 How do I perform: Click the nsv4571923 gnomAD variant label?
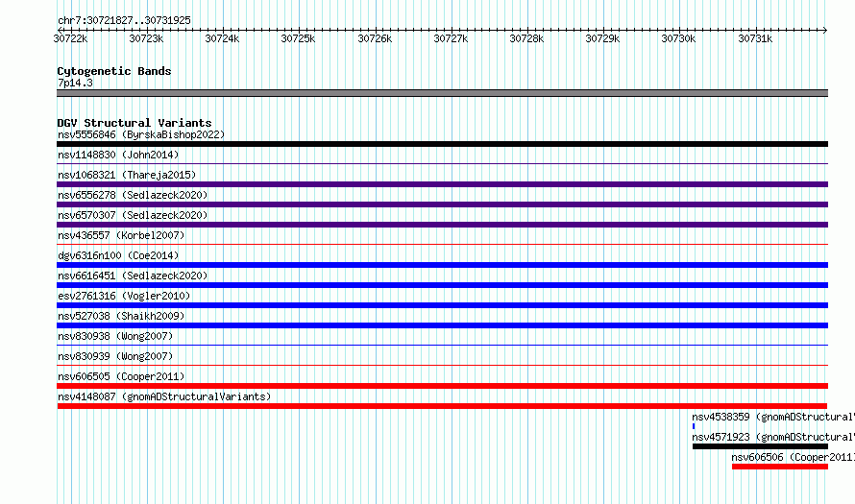(773, 437)
